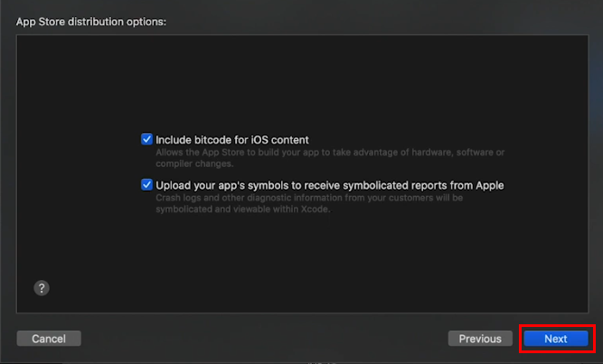Image resolution: width=603 pixels, height=364 pixels.
Task: Click "iOS content" in the bitcode label
Action: [x=279, y=140]
